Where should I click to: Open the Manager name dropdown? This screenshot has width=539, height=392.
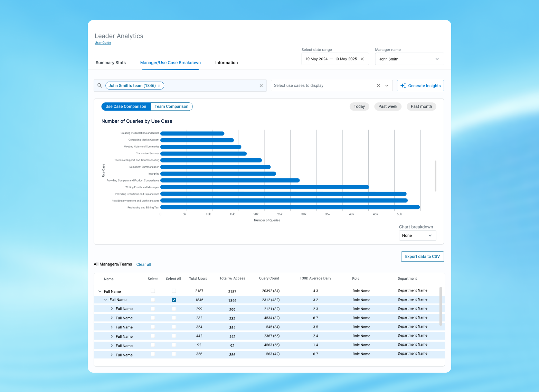pos(409,59)
